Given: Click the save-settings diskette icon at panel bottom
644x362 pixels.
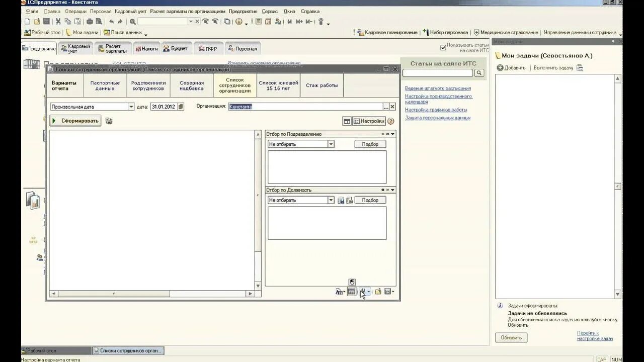Looking at the screenshot, I should point(388,292).
